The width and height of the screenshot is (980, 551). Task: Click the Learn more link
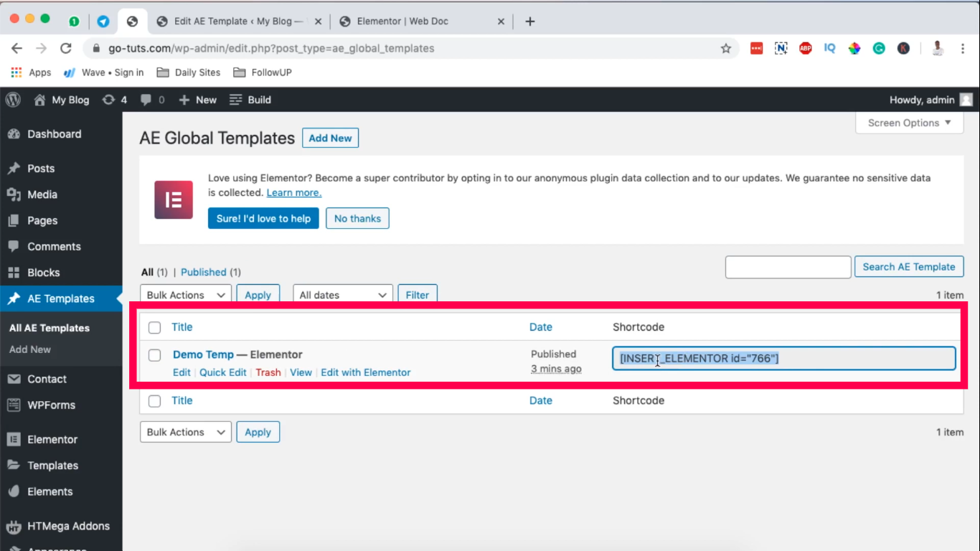294,192
